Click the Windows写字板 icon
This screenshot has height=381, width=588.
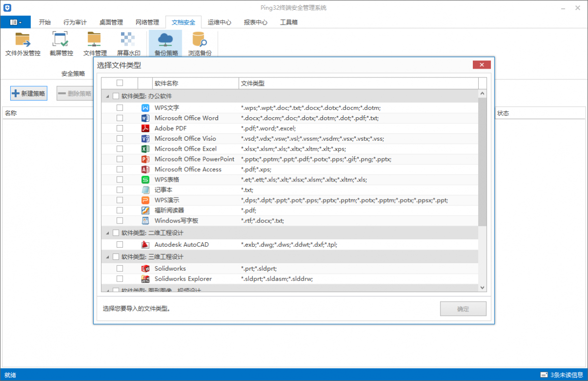pos(145,221)
